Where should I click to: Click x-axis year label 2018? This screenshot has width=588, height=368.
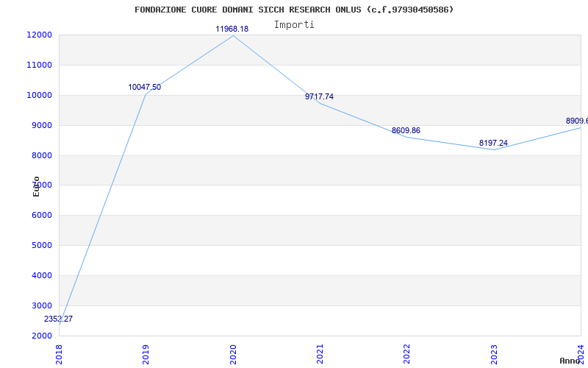(59, 354)
